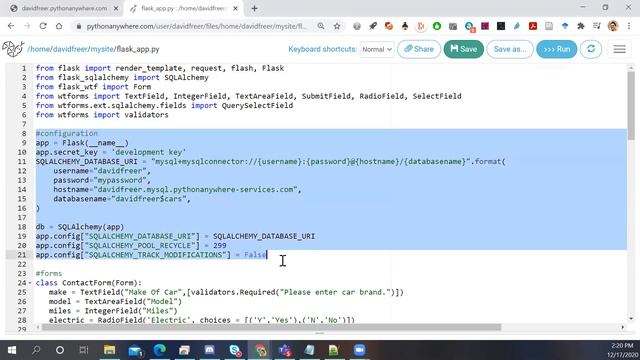
Task: Open Zoom from the taskbar
Action: point(359,350)
